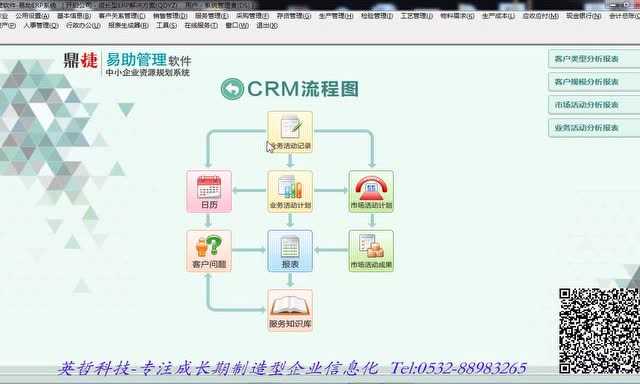640x384 pixels.
Task: Open the 基本信息(B) menu
Action: pos(74,16)
